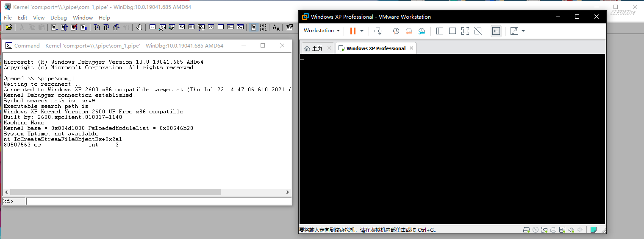644x239 pixels.
Task: Click the Font AA toolbar icon
Action: tap(276, 27)
